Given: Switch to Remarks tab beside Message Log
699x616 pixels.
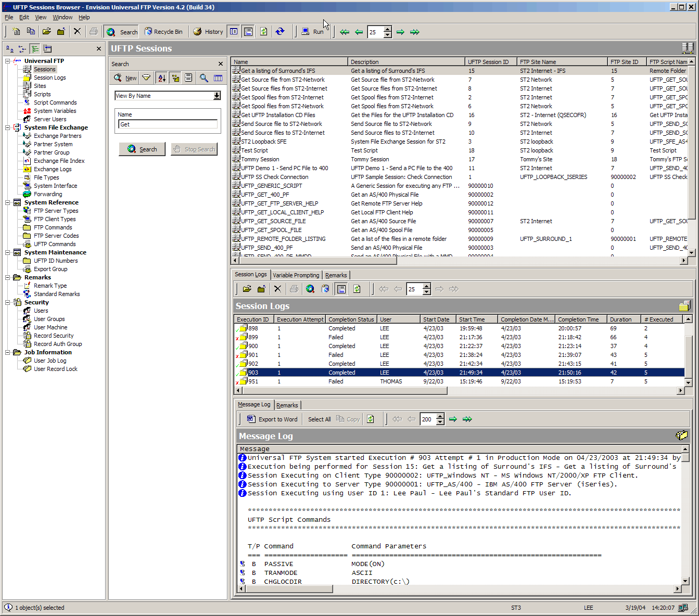Looking at the screenshot, I should coord(287,405).
